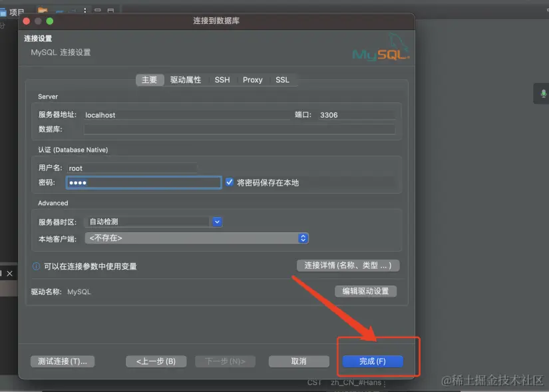Click the 认证 (Database Native) group label
Viewport: 549px width, 392px height.
[x=73, y=150]
